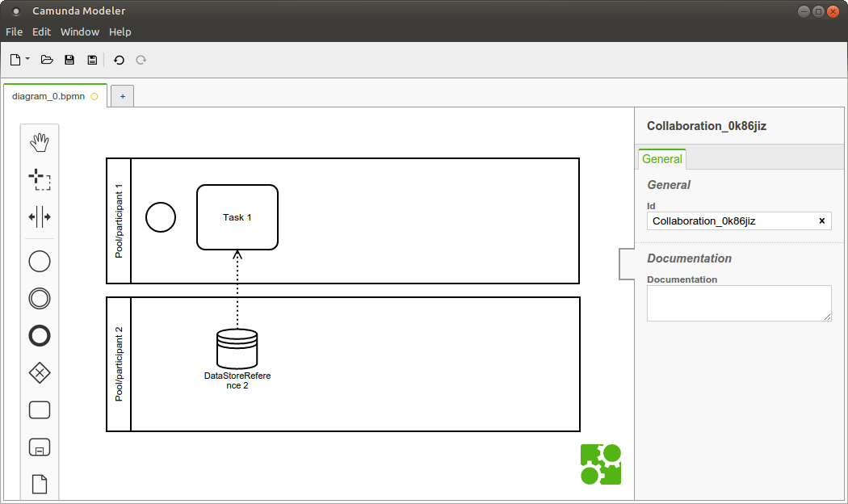Open the new file type dropdown arrow
This screenshot has height=504, width=848.
pos(27,59)
